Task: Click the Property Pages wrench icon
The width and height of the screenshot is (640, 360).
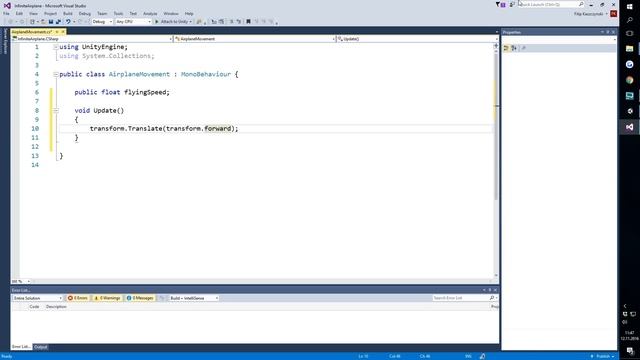Action: 524,48
